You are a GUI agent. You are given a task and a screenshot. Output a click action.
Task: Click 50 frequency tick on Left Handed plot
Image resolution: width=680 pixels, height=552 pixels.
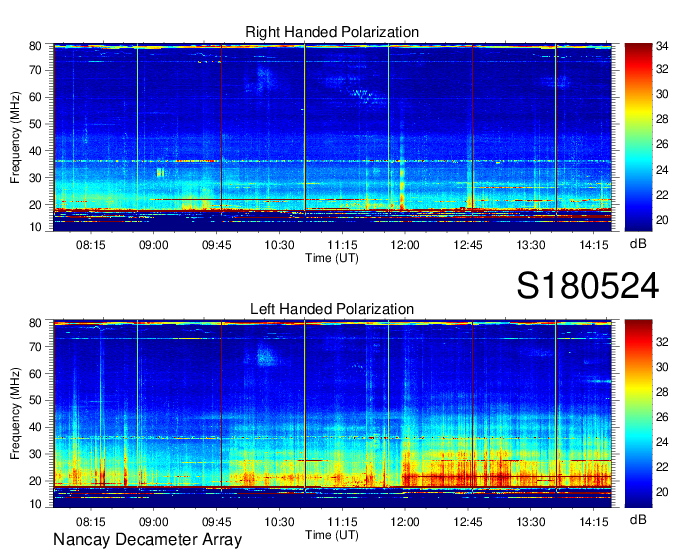(35, 400)
